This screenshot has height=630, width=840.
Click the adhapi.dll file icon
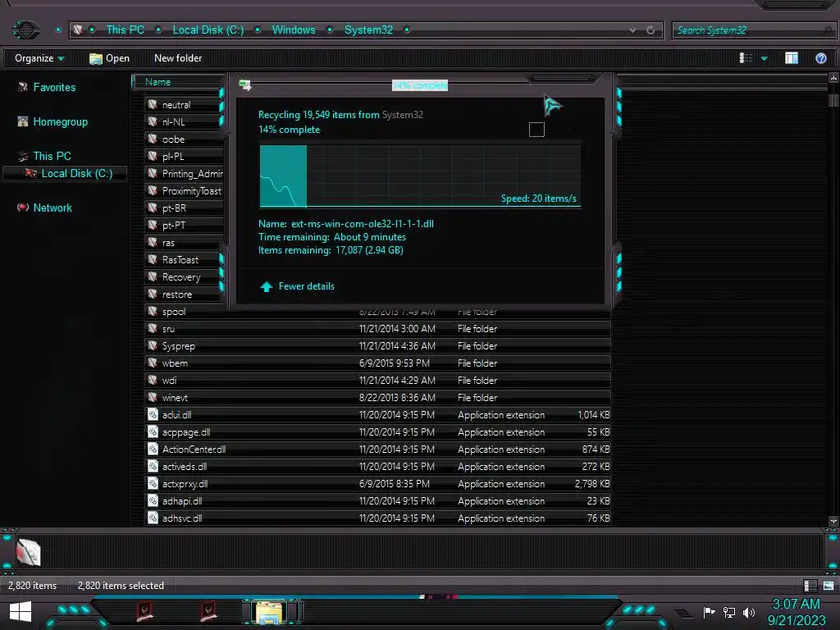coord(153,500)
